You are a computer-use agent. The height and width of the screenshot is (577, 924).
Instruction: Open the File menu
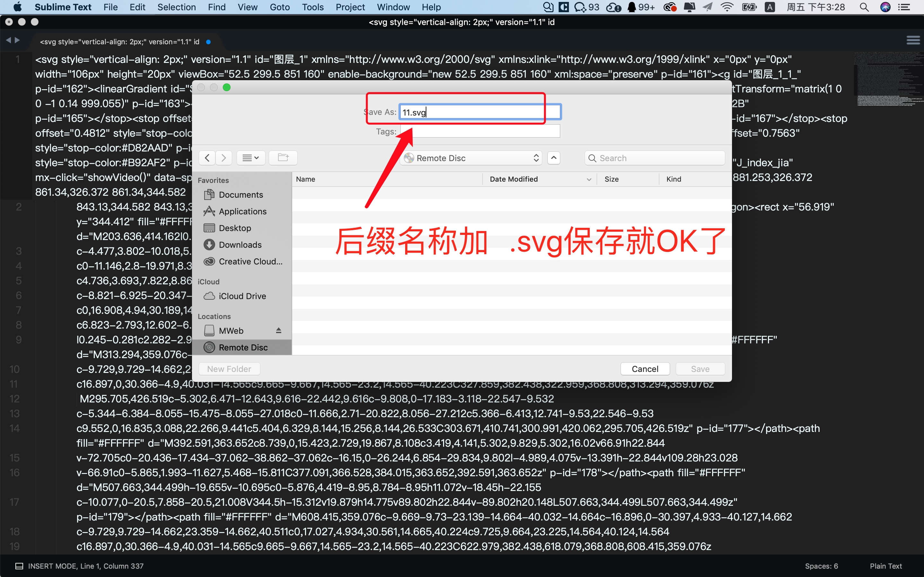[x=111, y=7]
